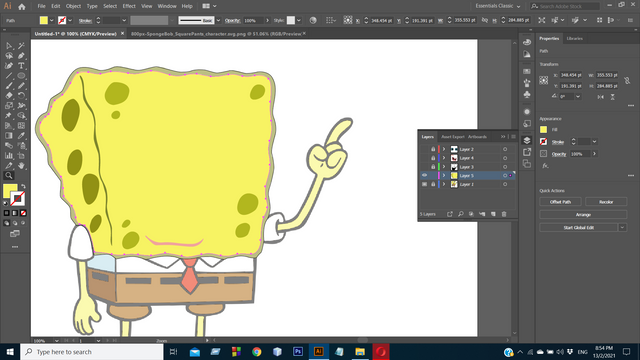Select the Type tool
The height and width of the screenshot is (360, 640).
coord(21,66)
